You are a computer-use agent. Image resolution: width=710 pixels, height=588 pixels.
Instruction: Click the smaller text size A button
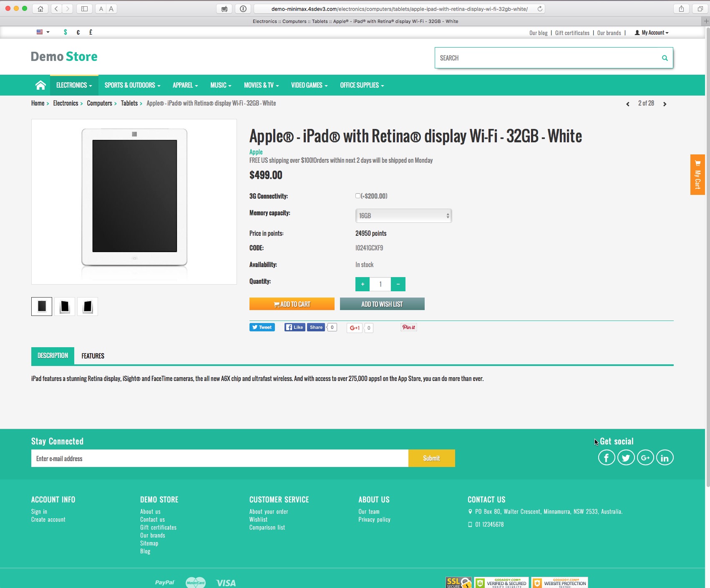101,9
